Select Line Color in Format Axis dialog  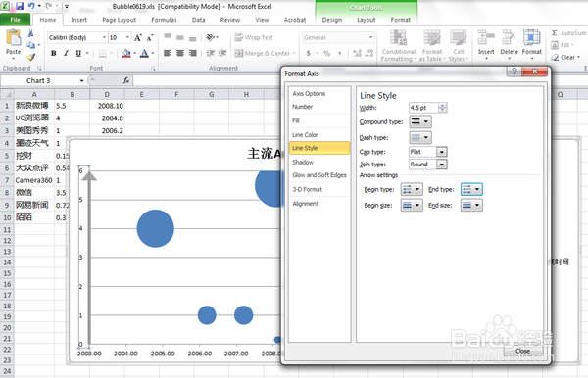click(305, 134)
